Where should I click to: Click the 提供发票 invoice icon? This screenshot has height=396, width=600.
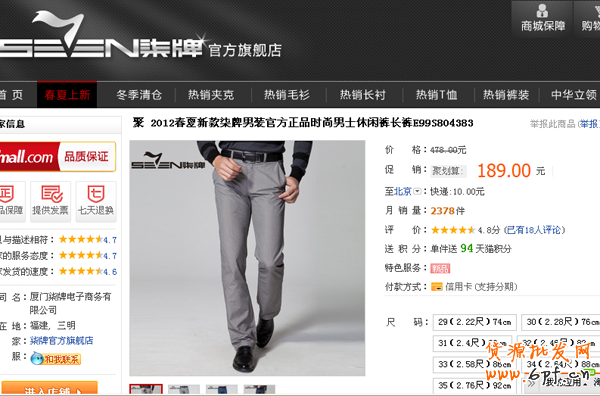51,201
